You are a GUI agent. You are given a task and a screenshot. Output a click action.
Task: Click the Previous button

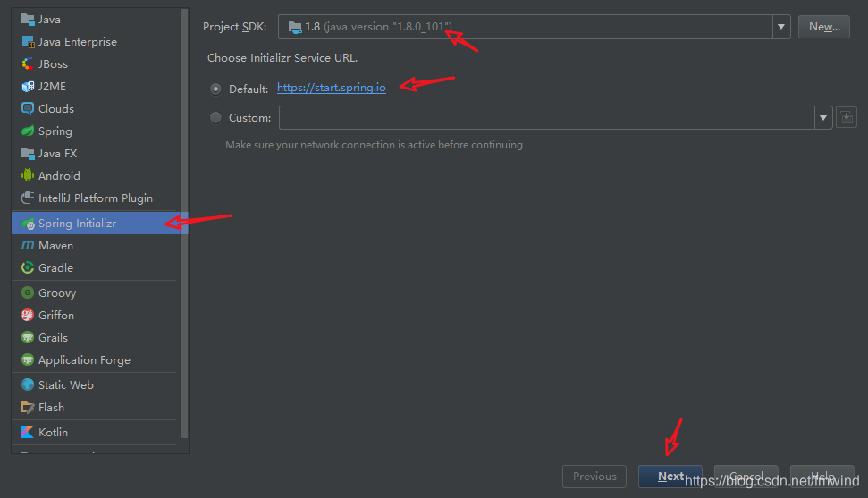[594, 477]
